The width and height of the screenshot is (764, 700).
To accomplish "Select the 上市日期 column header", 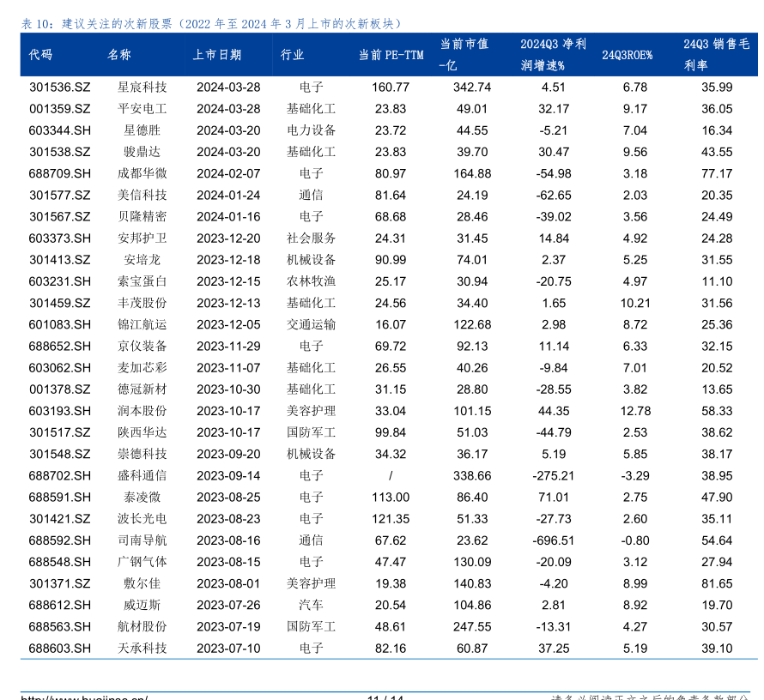I will tap(216, 55).
